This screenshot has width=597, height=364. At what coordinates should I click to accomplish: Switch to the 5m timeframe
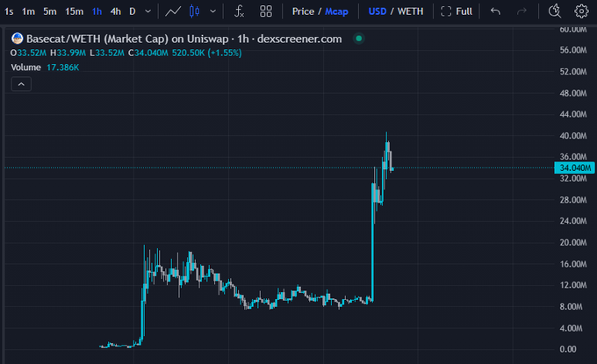pyautogui.click(x=50, y=11)
